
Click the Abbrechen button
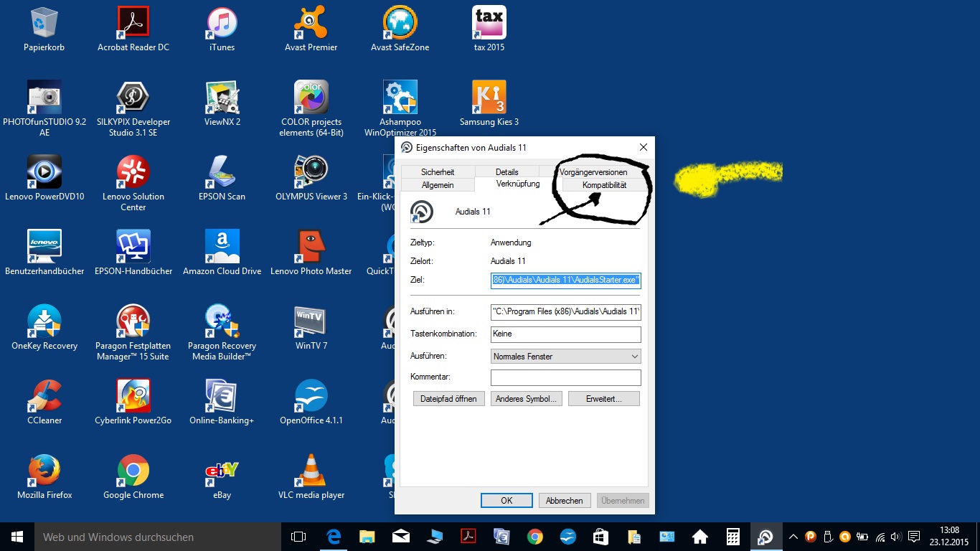pyautogui.click(x=565, y=501)
